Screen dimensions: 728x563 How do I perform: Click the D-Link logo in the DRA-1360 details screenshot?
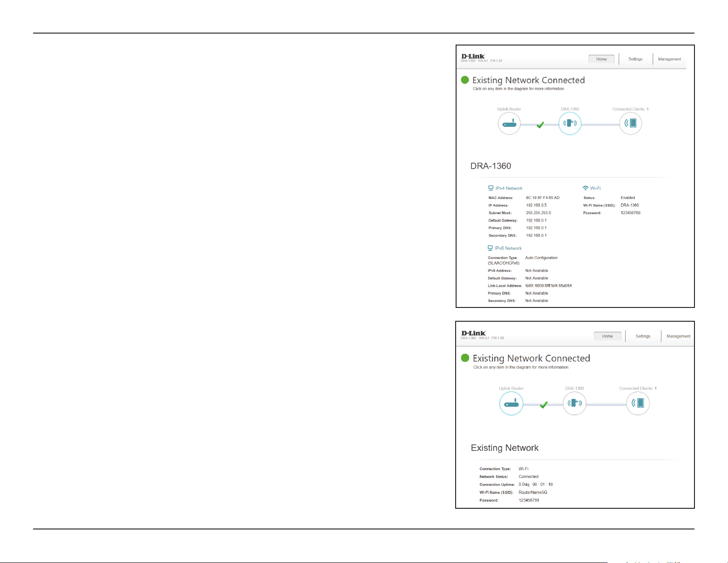473,57
